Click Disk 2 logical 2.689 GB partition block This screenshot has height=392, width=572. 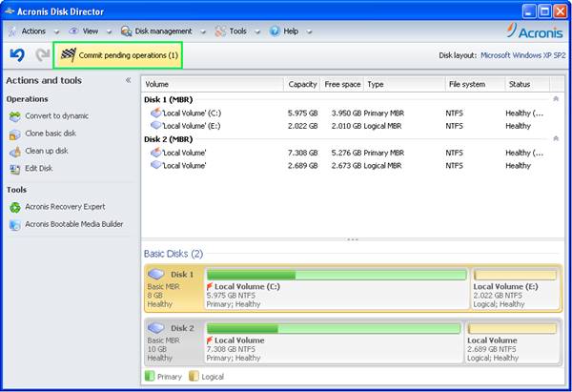pyautogui.click(x=512, y=342)
